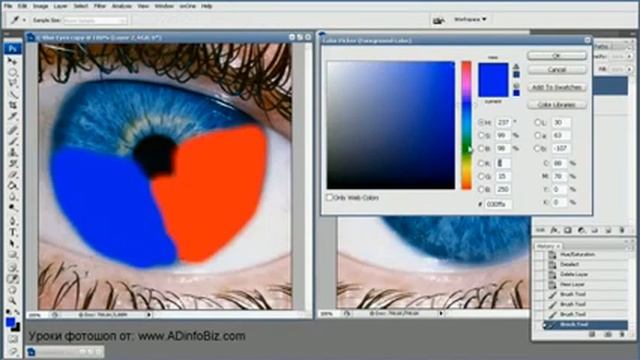The width and height of the screenshot is (640, 360).
Task: Select the Move tool in the toolbox
Action: click(x=13, y=61)
